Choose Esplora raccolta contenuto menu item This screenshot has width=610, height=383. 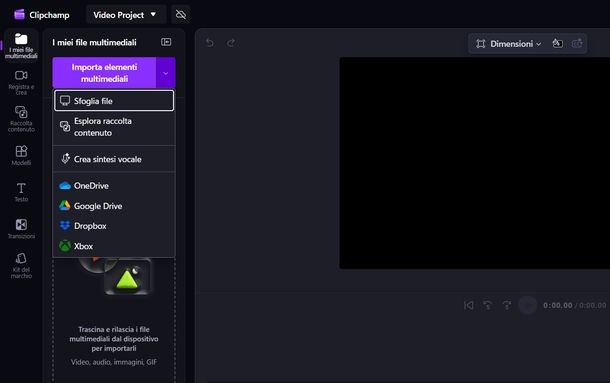click(114, 127)
